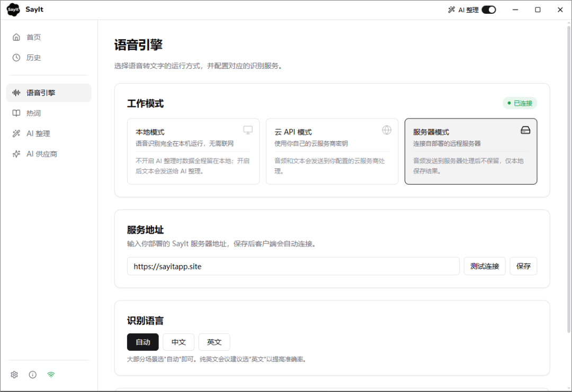Click the globe icon on 云 API 模式 card
Viewport: 572px width, 392px height.
(x=387, y=130)
